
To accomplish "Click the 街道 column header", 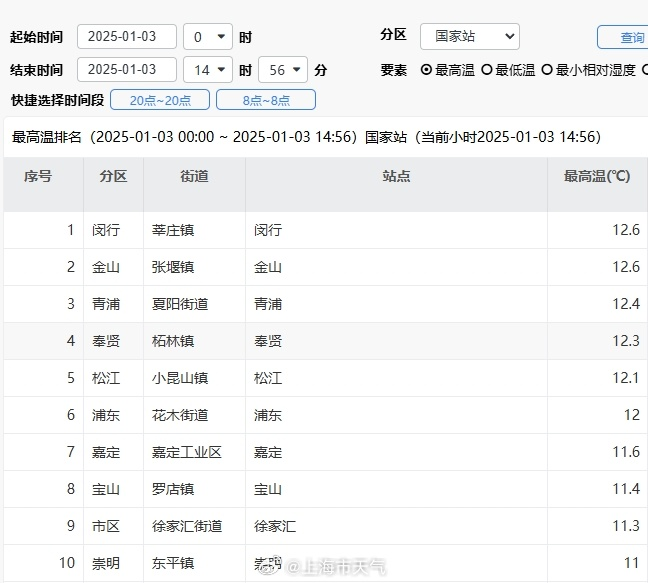I will tap(194, 176).
